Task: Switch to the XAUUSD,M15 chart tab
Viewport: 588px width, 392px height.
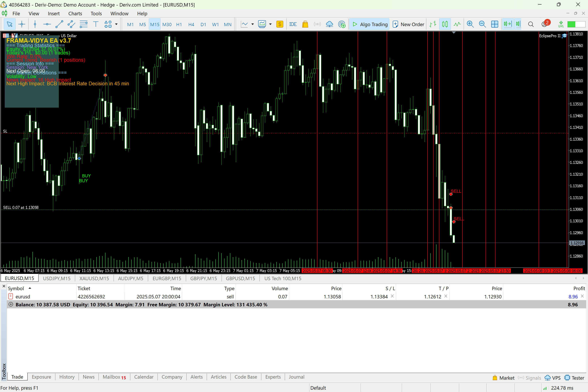Action: pos(94,278)
